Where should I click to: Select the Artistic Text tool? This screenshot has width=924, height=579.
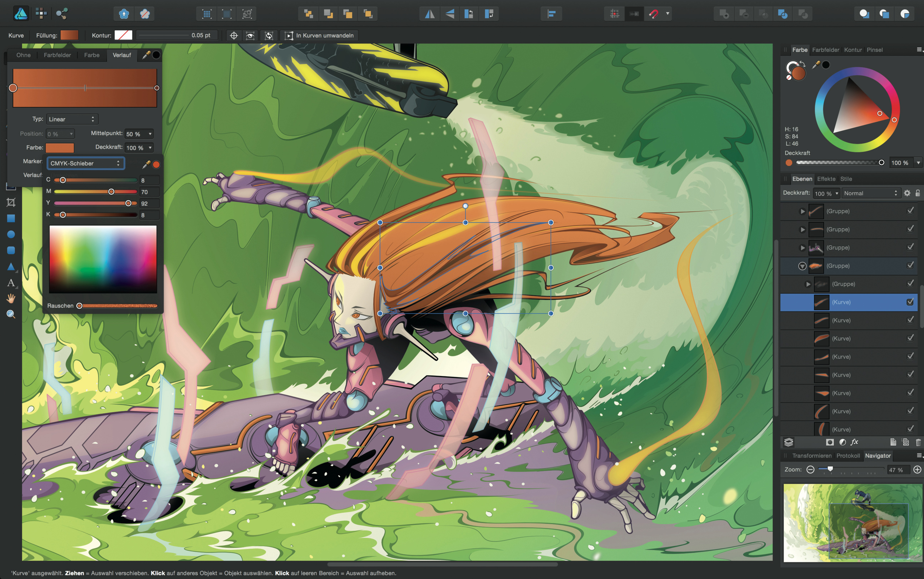click(11, 283)
